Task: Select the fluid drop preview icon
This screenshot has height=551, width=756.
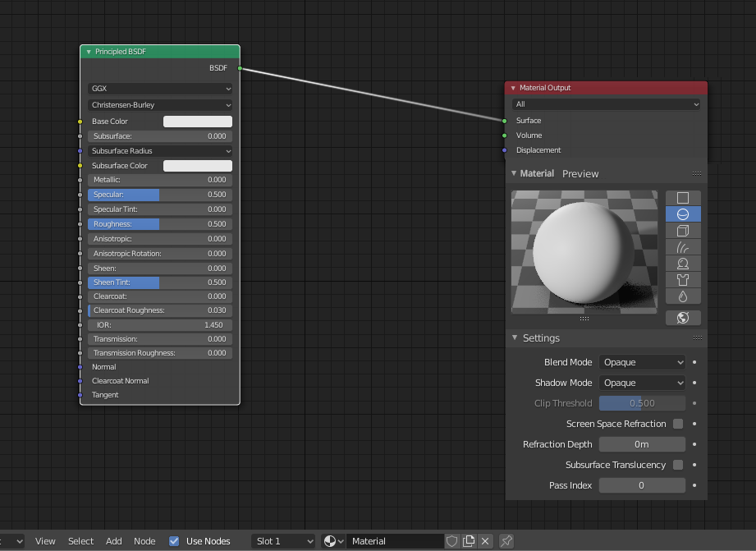Action: 683,296
